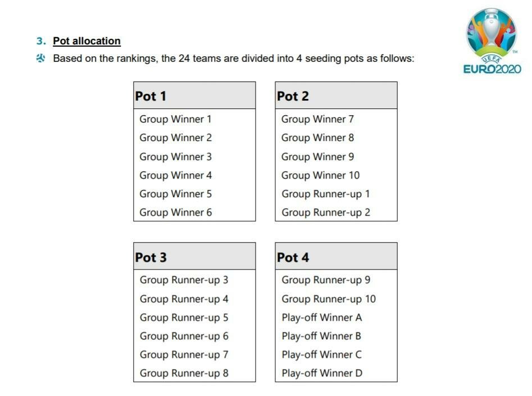Click Play-off Winner A entry
Screen dimensions: 532x396
click(322, 317)
